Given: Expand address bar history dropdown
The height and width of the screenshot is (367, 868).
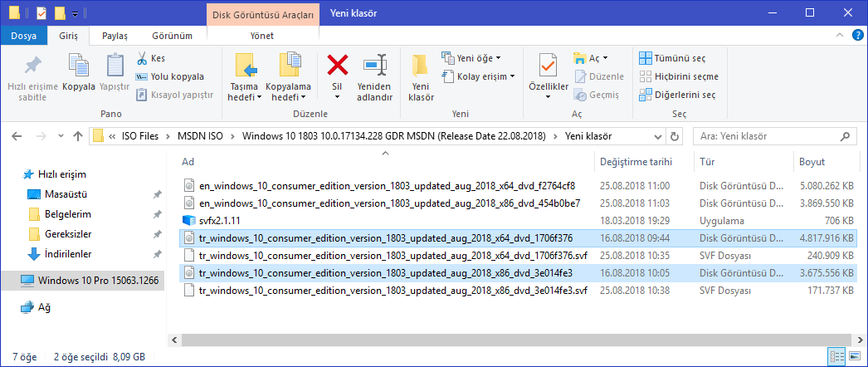Looking at the screenshot, I should (658, 136).
